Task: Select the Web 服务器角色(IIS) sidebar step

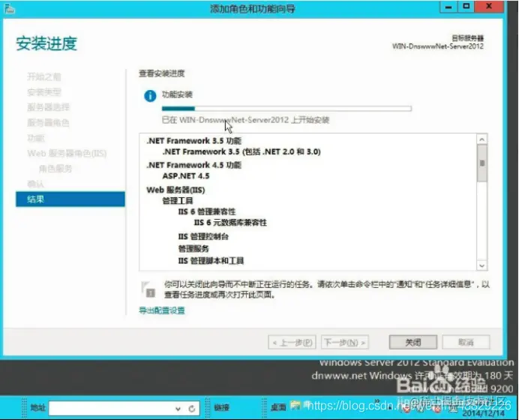Action: tap(67, 153)
